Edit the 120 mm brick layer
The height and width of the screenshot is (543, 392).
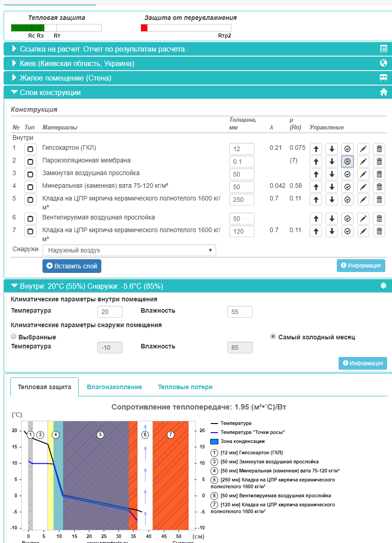click(x=363, y=231)
